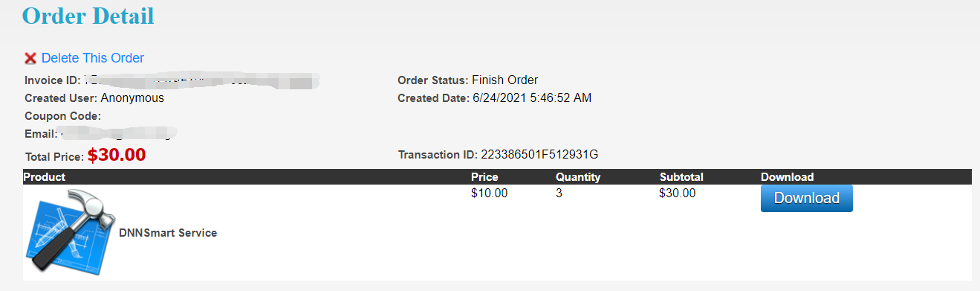
Task: Click the blurred Invoice ID value
Action: (201, 80)
